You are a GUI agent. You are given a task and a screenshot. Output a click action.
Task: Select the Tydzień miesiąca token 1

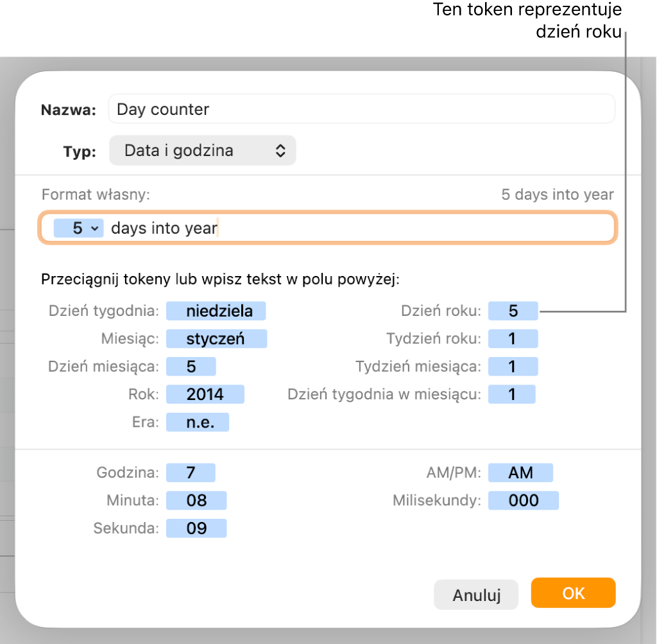coord(513,367)
